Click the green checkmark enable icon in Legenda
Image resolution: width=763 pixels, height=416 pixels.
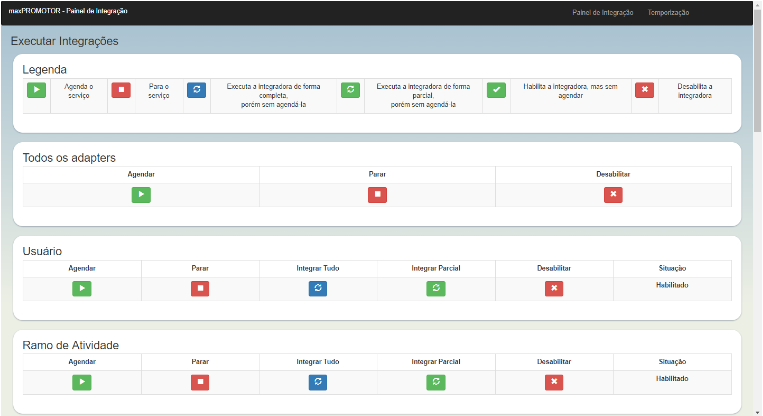click(x=497, y=90)
